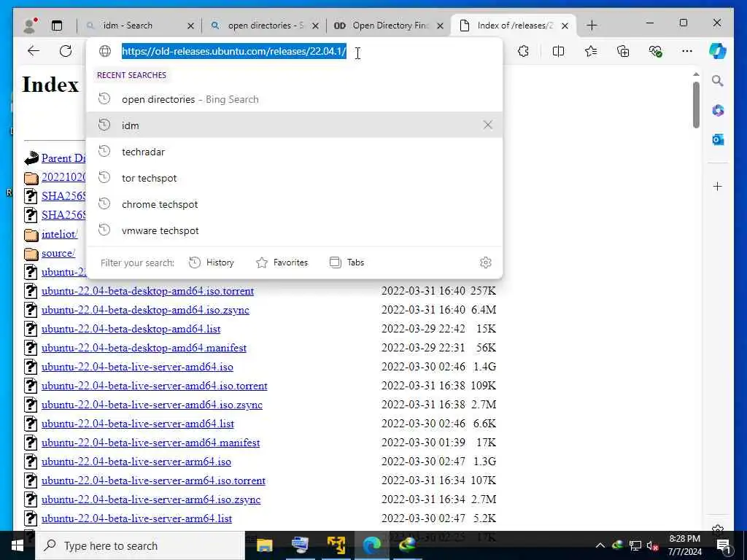Toggle split screen view

point(558,51)
